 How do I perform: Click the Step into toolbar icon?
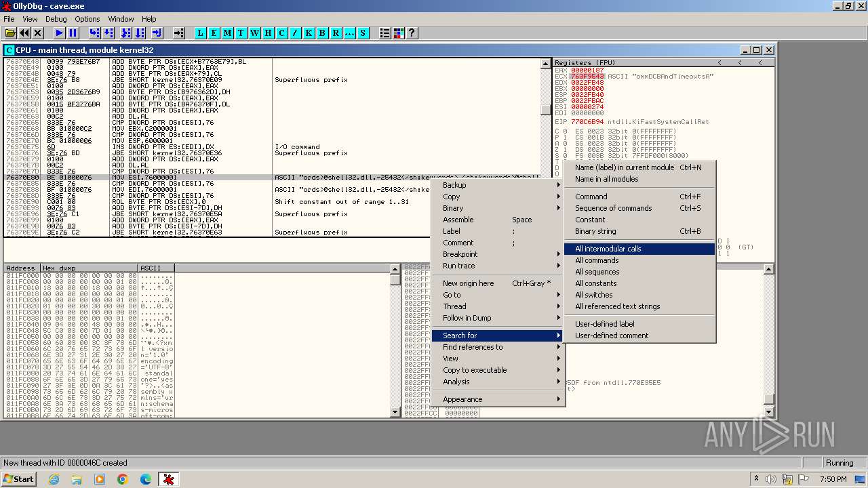coord(95,33)
